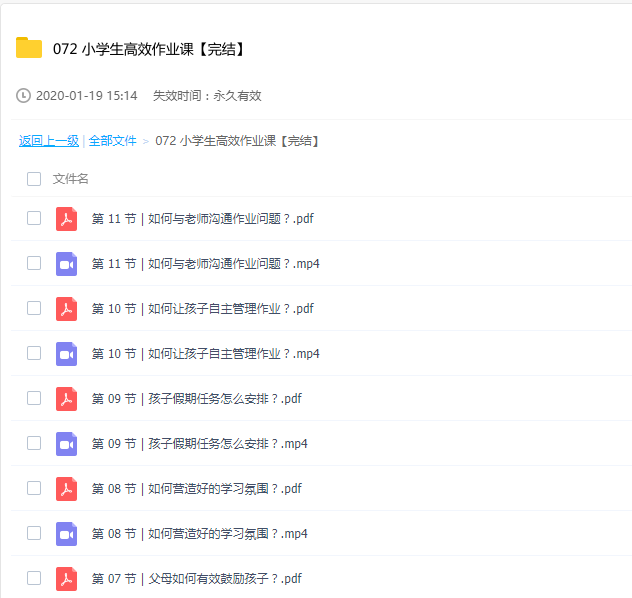Check the box for 第 10 节 如何让孩子自主管理作业 .pdf

pos(34,308)
